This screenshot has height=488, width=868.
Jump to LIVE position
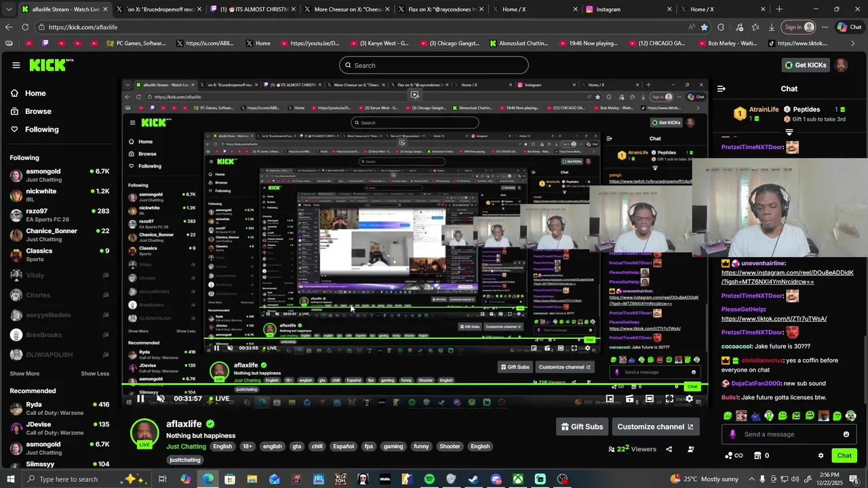coord(218,399)
